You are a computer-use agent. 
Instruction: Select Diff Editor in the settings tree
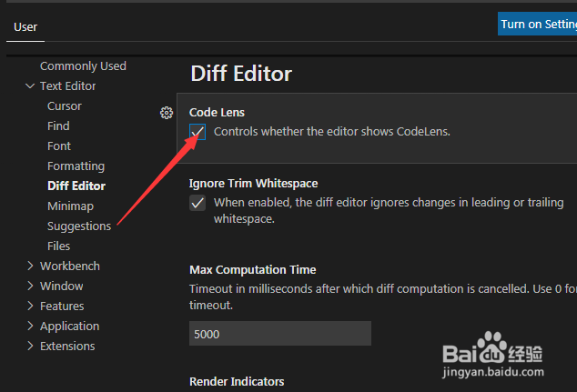(x=76, y=186)
